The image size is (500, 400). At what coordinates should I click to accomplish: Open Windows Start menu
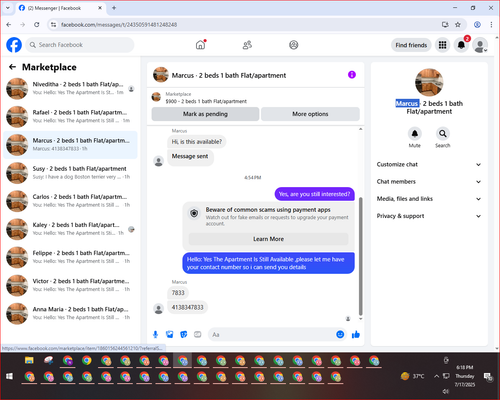(9, 377)
